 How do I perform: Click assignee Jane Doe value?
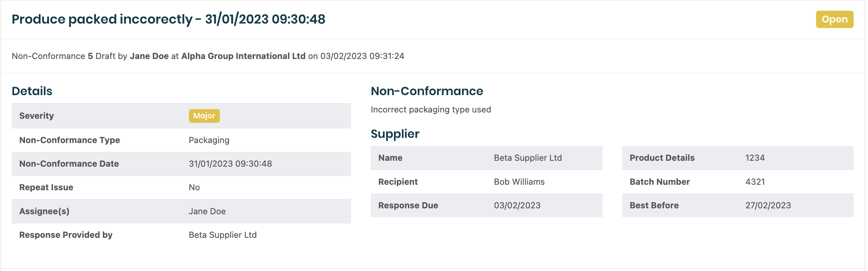tap(207, 211)
